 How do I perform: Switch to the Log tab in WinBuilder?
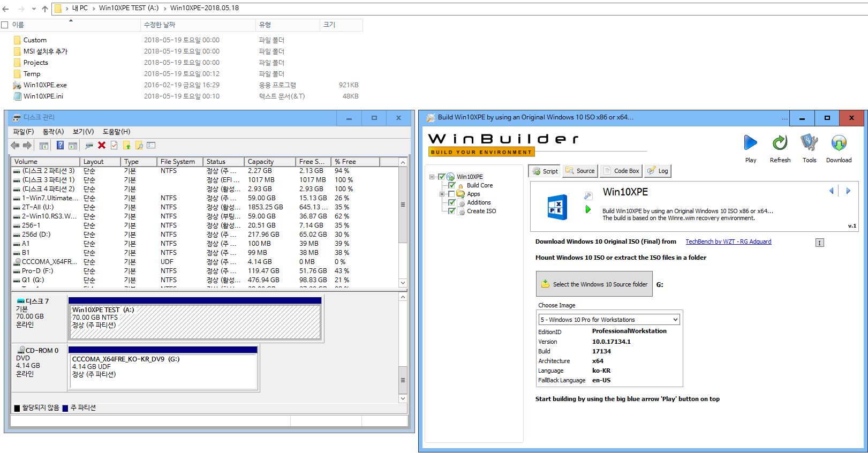[658, 171]
